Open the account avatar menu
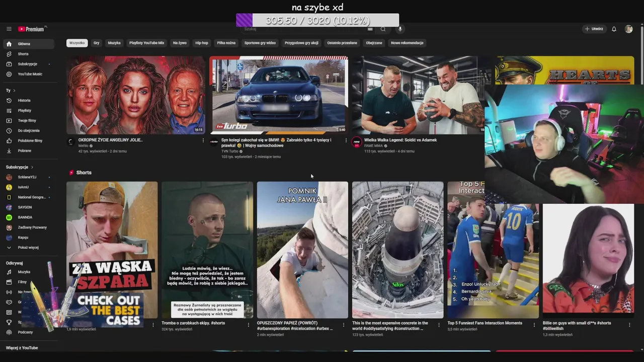 [x=629, y=29]
